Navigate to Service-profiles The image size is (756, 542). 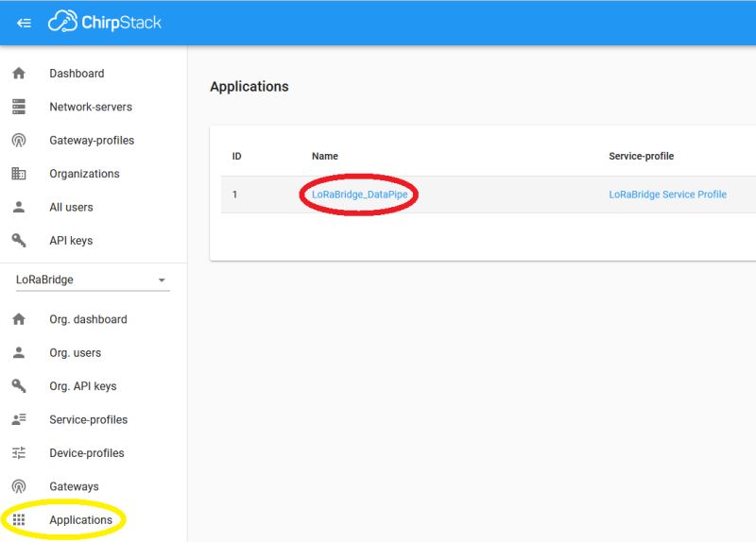[88, 419]
